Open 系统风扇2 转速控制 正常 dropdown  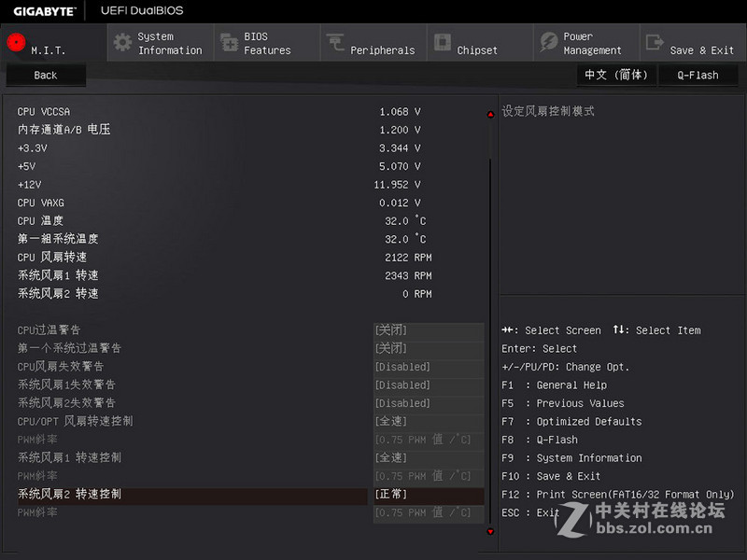(429, 494)
